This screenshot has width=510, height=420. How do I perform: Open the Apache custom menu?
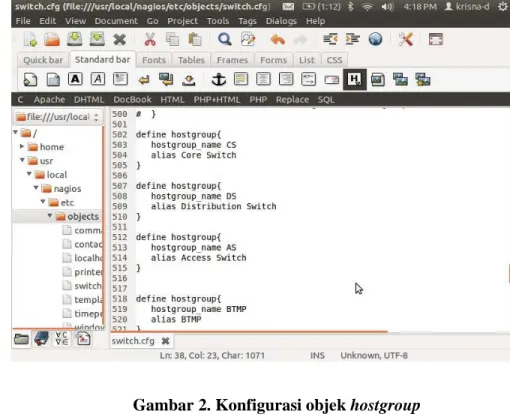click(x=49, y=100)
